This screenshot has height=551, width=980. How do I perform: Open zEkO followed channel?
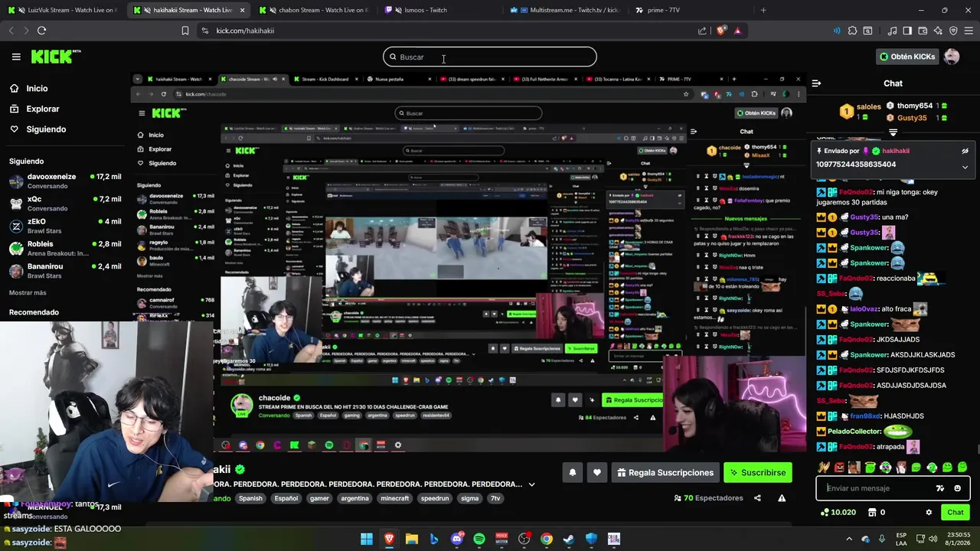(65, 226)
